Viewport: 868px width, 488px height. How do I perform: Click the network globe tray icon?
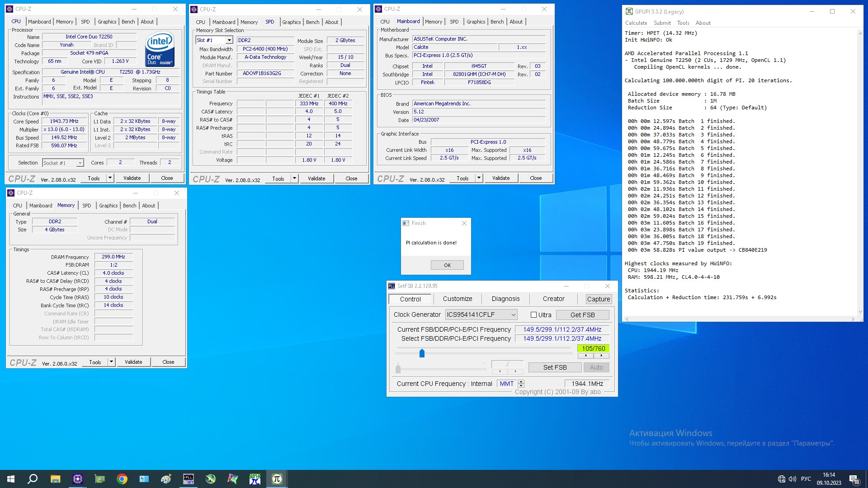pos(781,479)
